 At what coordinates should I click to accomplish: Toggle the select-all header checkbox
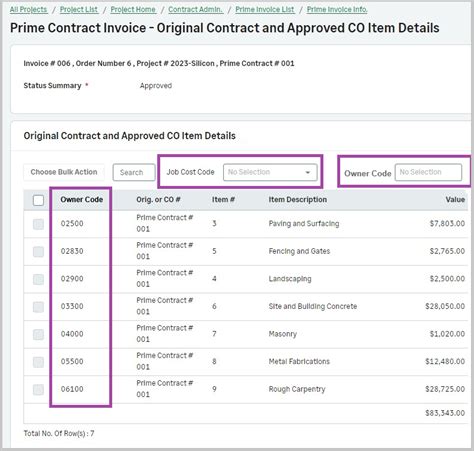38,200
